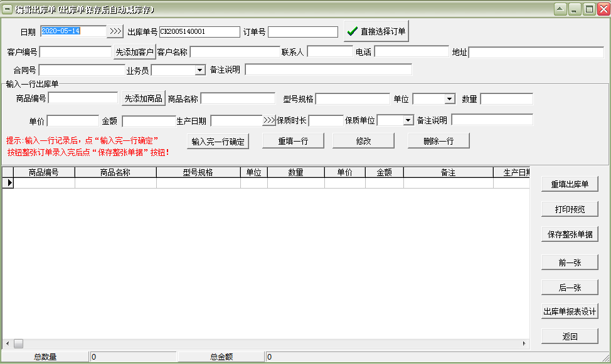Click the 金额 column header in grid
611x364 pixels.
pyautogui.click(x=384, y=172)
